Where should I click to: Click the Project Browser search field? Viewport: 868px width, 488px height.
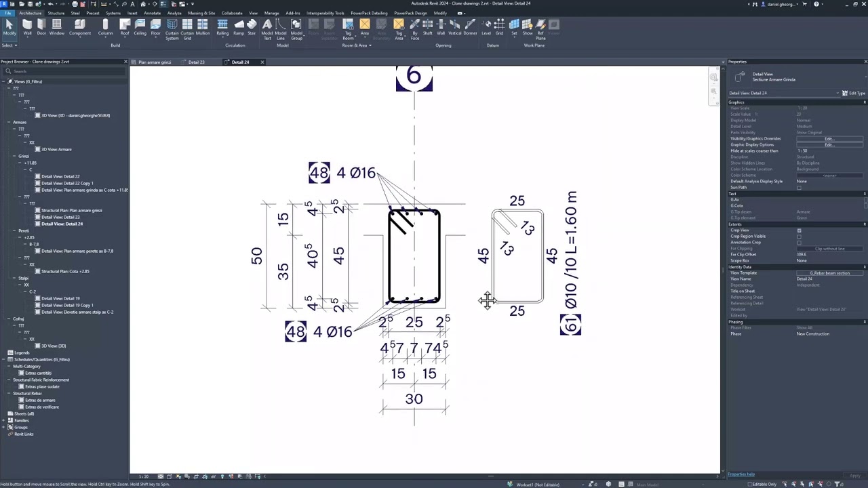click(64, 71)
